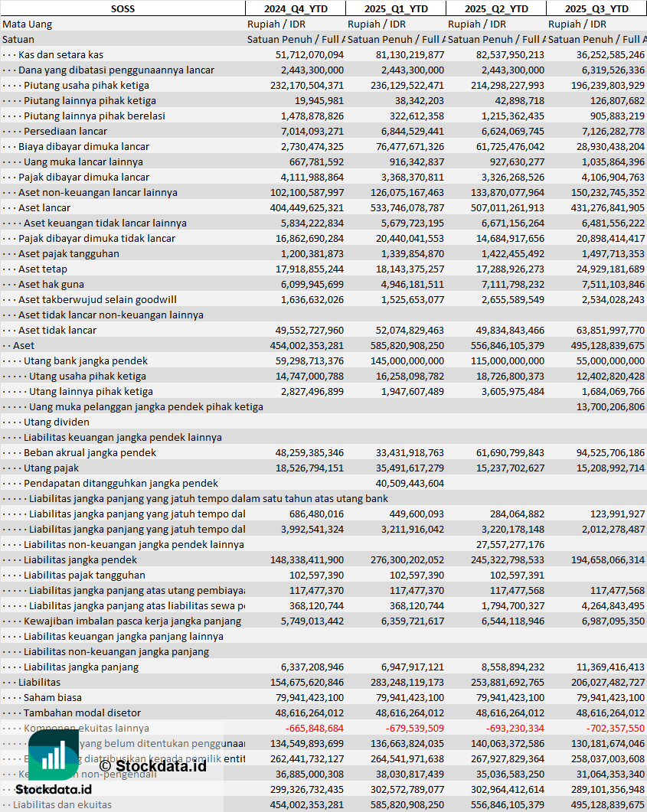Select Liabilitas jangka pendek label

pos(80,559)
